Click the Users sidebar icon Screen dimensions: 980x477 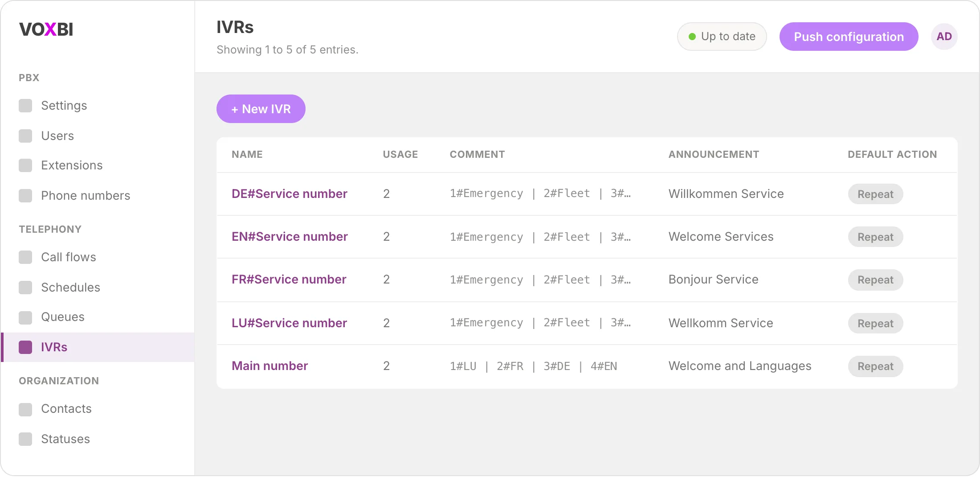point(25,136)
